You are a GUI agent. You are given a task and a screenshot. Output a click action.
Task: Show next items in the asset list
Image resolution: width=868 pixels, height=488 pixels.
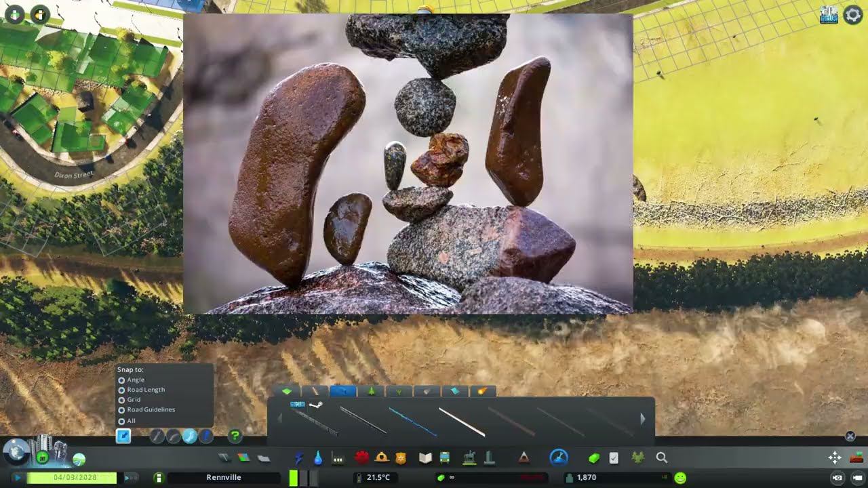(x=643, y=419)
